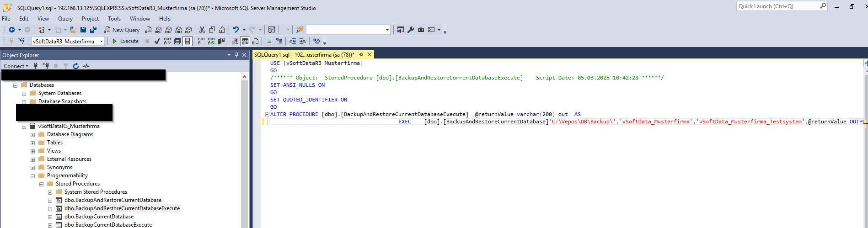Expand the Views folder node
Image resolution: width=868 pixels, height=228 pixels.
32,151
